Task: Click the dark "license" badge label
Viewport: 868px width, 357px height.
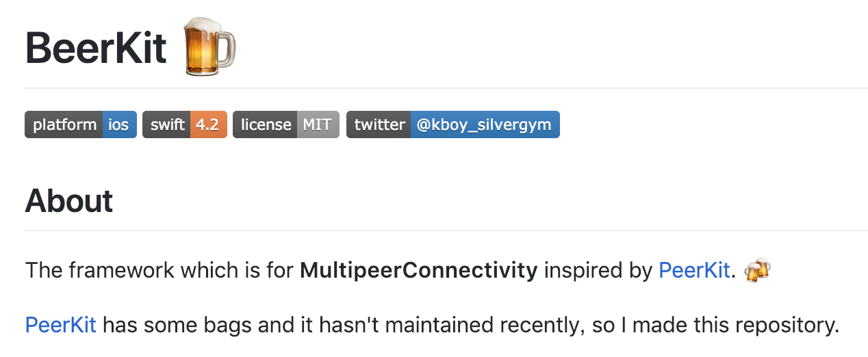Action: tap(266, 124)
